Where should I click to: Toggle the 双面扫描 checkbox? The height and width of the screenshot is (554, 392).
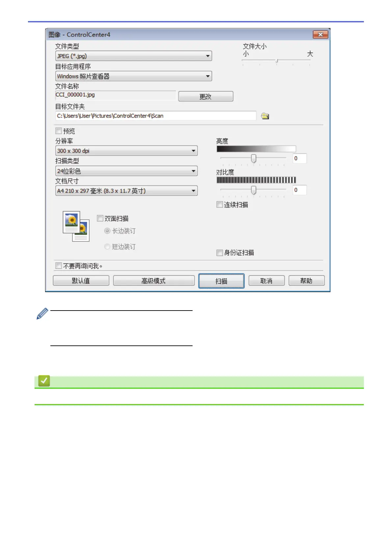coord(100,218)
